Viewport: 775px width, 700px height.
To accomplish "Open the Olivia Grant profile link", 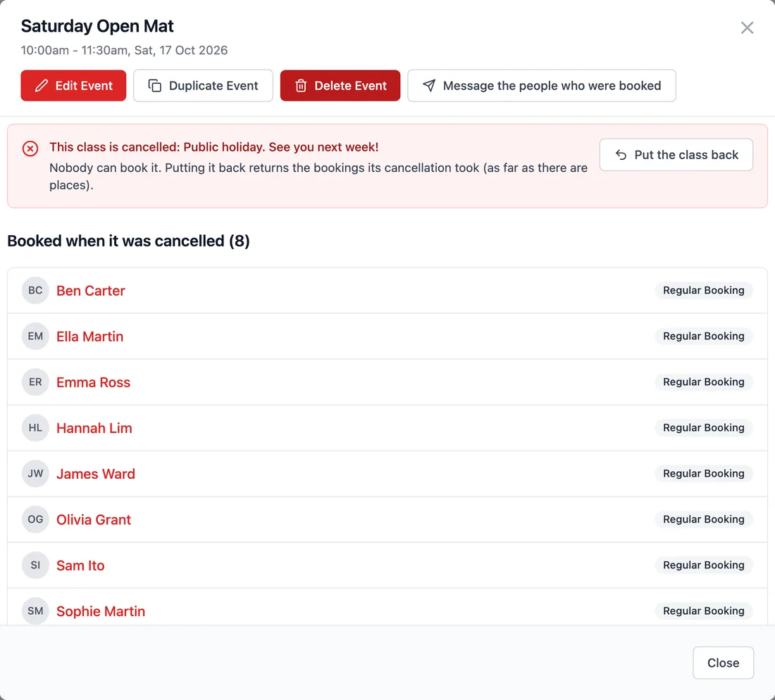I will click(94, 520).
